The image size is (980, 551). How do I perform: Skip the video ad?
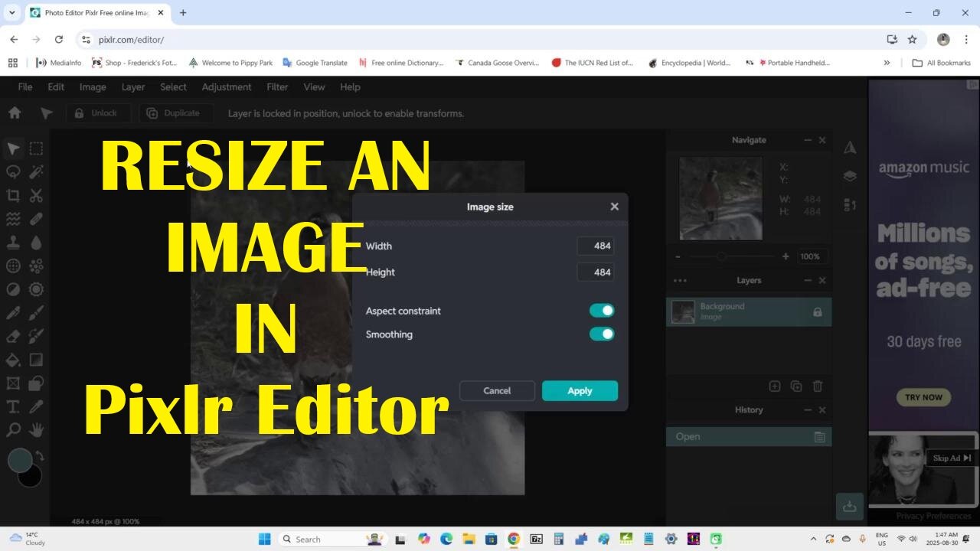[x=952, y=458]
